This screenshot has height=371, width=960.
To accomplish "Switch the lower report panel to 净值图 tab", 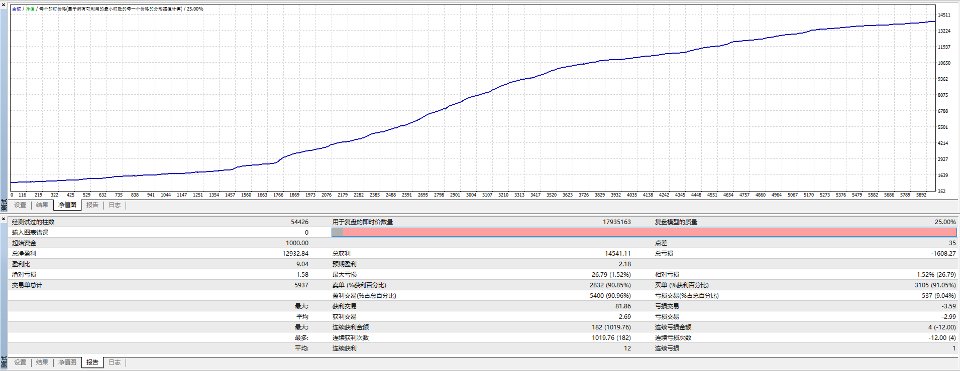I will click(67, 362).
